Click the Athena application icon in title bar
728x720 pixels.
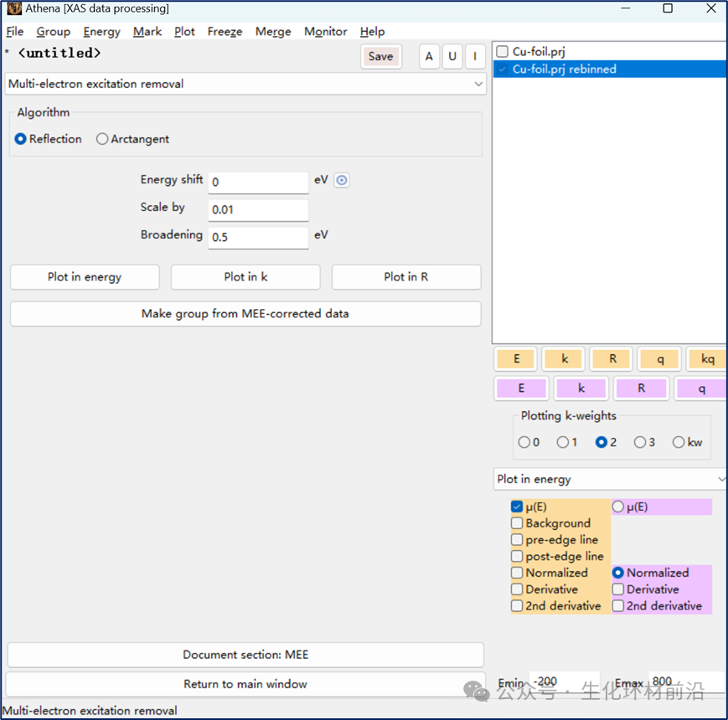click(x=14, y=8)
